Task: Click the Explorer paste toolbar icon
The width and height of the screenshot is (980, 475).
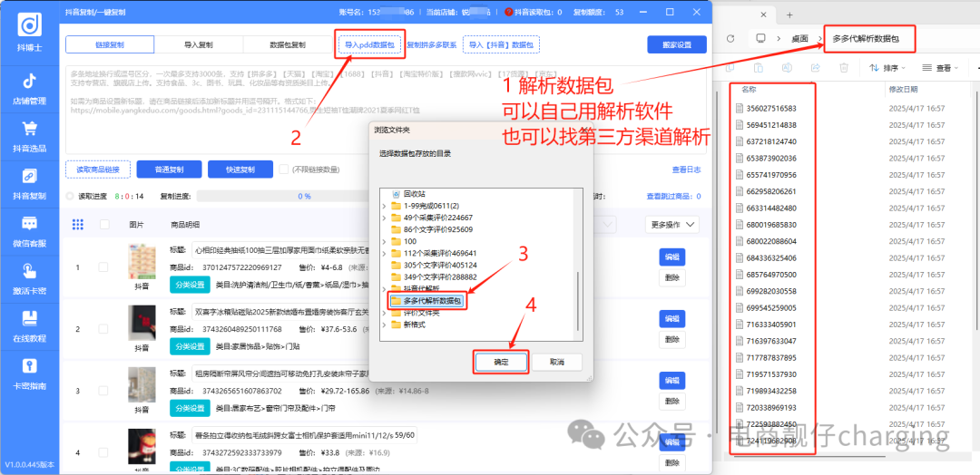Action: pyautogui.click(x=758, y=67)
